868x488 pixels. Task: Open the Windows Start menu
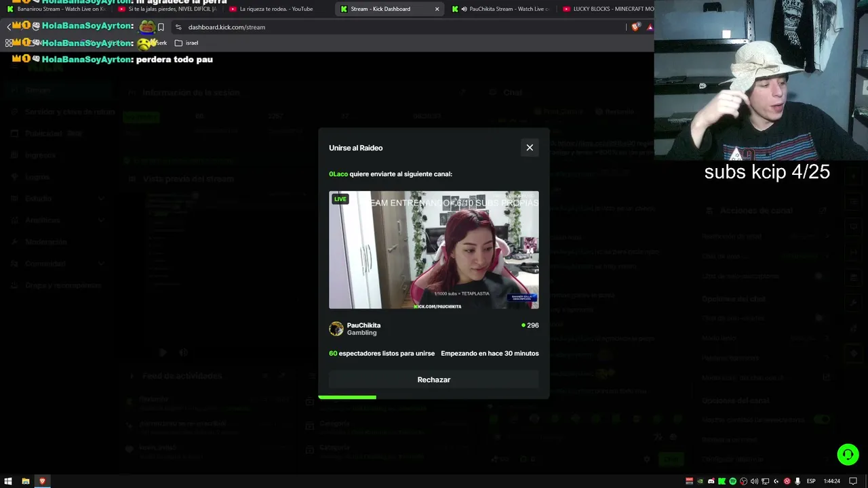point(8,481)
